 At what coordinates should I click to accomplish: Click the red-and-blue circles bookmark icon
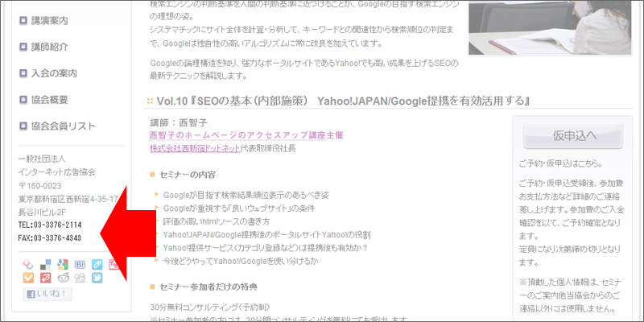pyautogui.click(x=29, y=264)
